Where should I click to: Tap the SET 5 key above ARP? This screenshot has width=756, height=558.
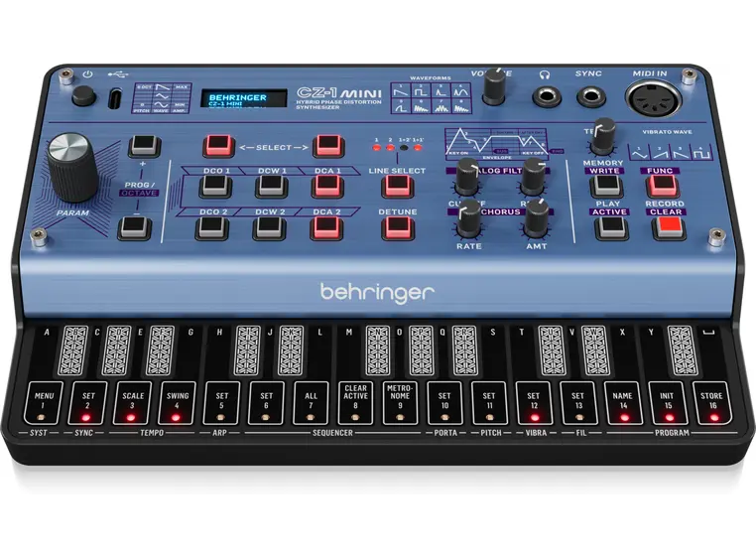point(222,403)
